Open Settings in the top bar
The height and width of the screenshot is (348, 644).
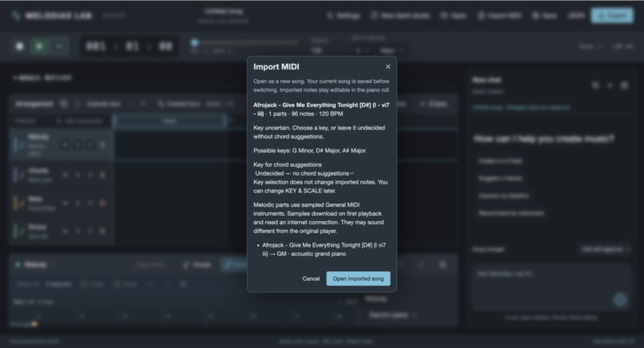pyautogui.click(x=344, y=16)
